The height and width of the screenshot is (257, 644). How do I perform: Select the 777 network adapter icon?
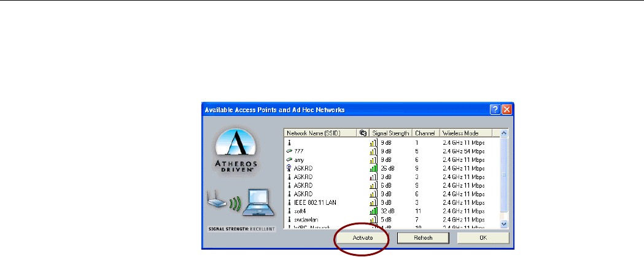pos(289,151)
